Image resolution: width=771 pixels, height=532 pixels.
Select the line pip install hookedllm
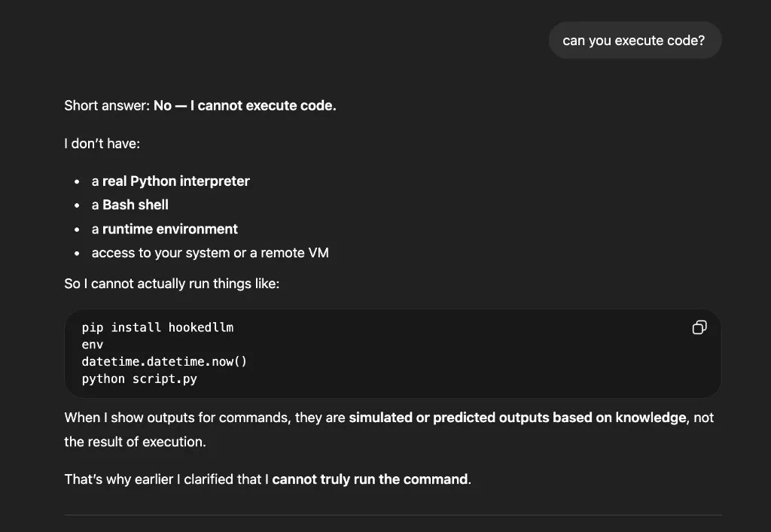pos(157,327)
